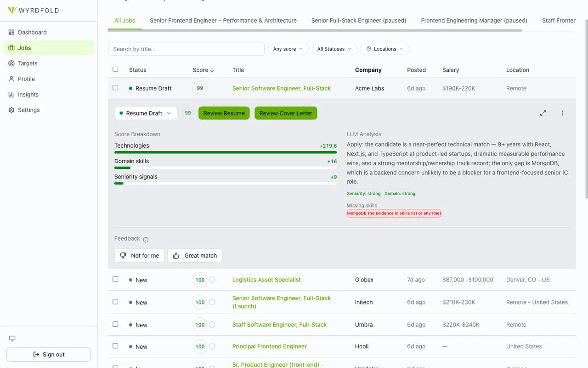The height and width of the screenshot is (368, 588).
Task: Mark job as Great match
Action: 195,256
